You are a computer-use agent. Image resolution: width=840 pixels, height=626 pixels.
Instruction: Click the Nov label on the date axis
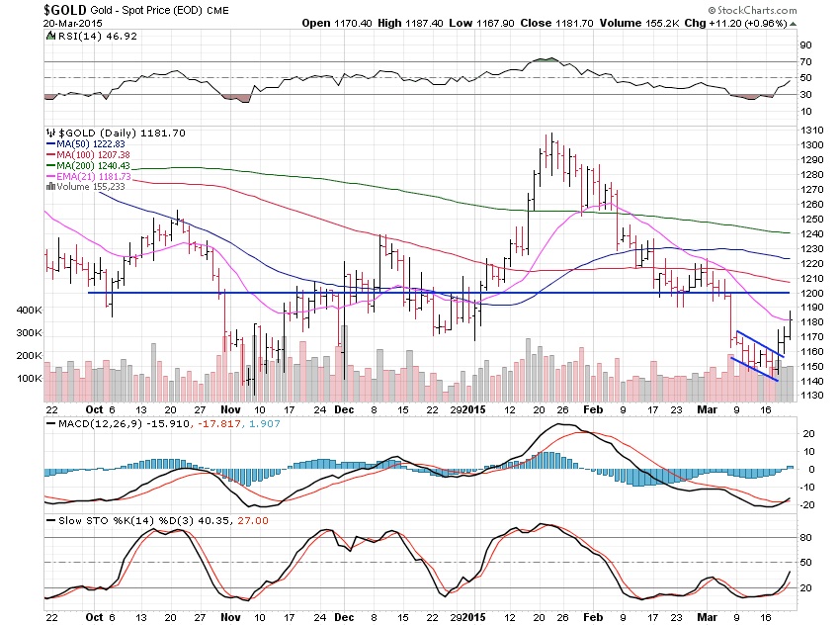coord(228,408)
